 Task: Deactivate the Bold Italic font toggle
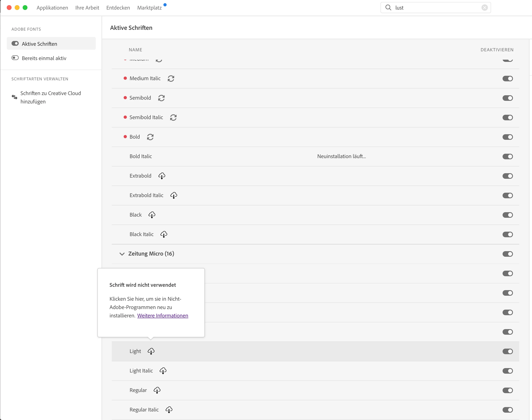[x=507, y=156]
